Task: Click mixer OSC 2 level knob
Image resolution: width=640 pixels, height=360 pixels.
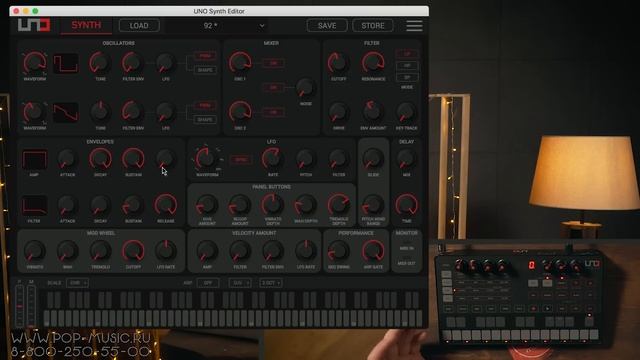Action: pyautogui.click(x=240, y=112)
